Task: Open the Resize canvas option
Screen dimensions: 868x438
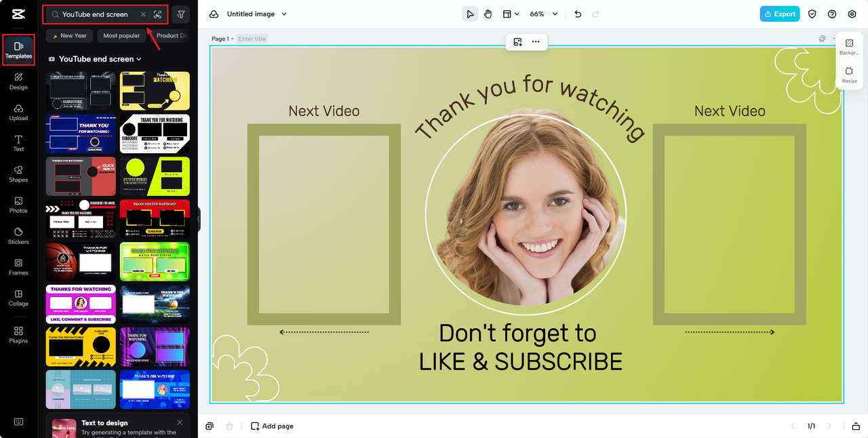Action: (849, 75)
